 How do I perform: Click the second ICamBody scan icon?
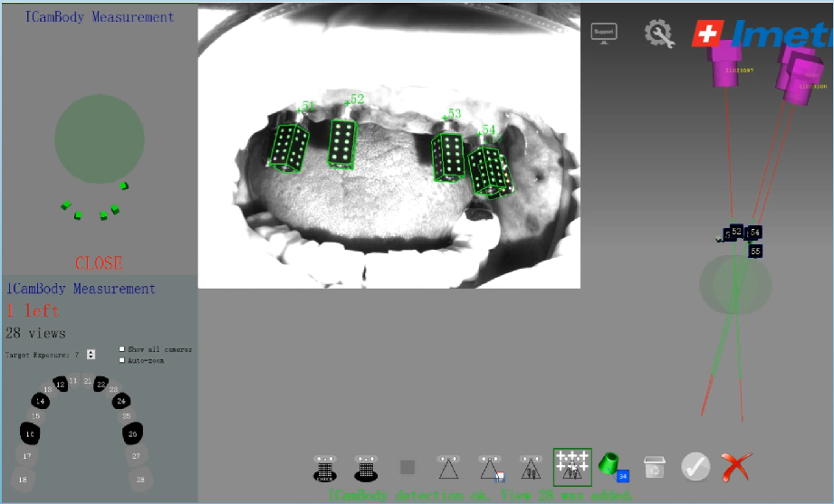click(366, 468)
